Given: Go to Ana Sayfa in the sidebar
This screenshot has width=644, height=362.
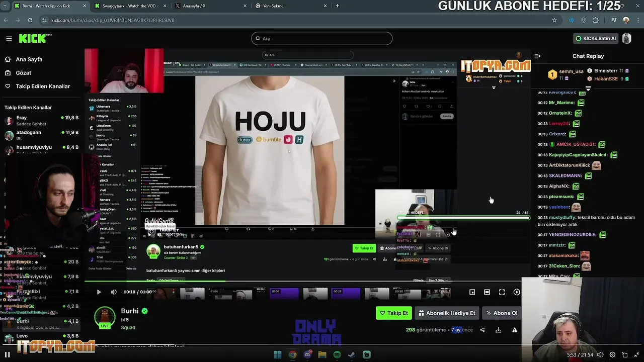Looking at the screenshot, I should coord(29,59).
